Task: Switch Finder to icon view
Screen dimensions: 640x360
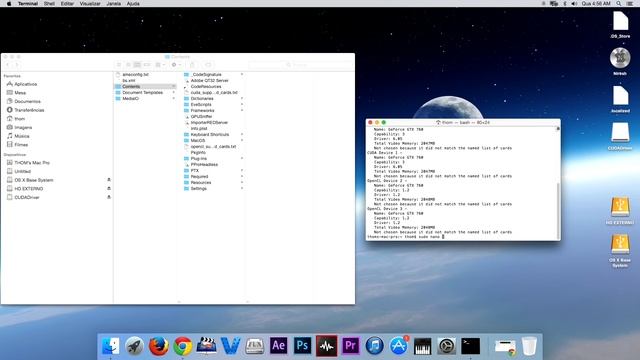Action: pyautogui.click(x=119, y=65)
